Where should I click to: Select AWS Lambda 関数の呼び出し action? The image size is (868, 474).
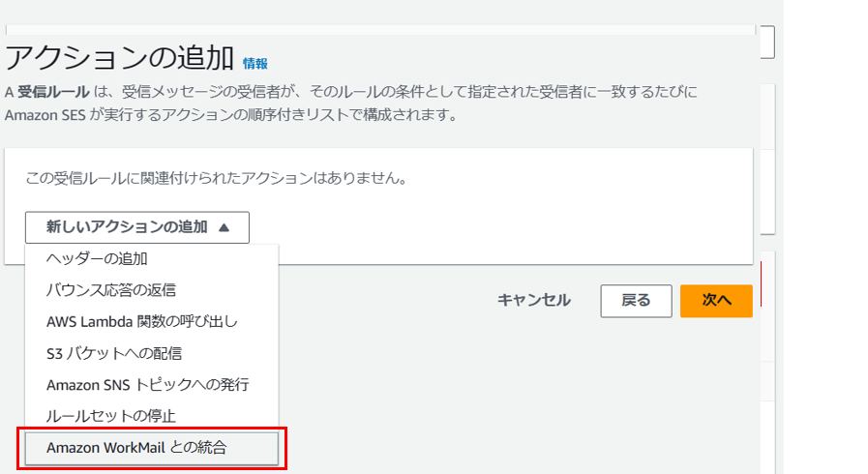(x=152, y=321)
